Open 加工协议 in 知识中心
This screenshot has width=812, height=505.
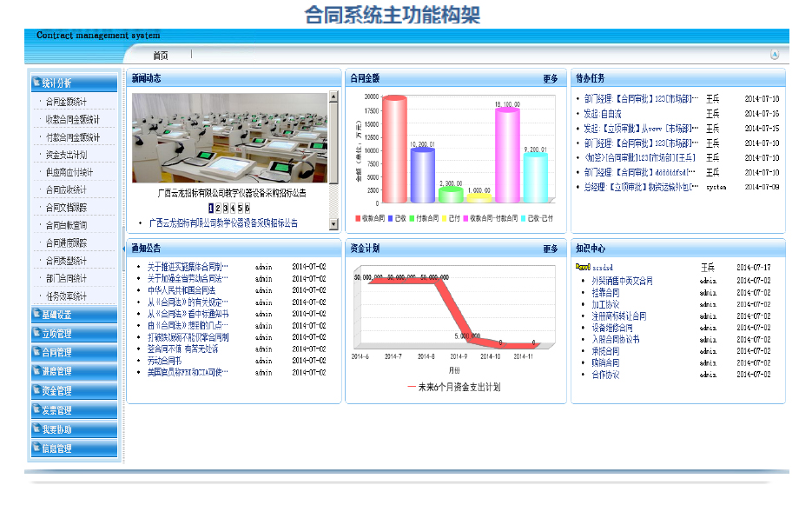[605, 304]
